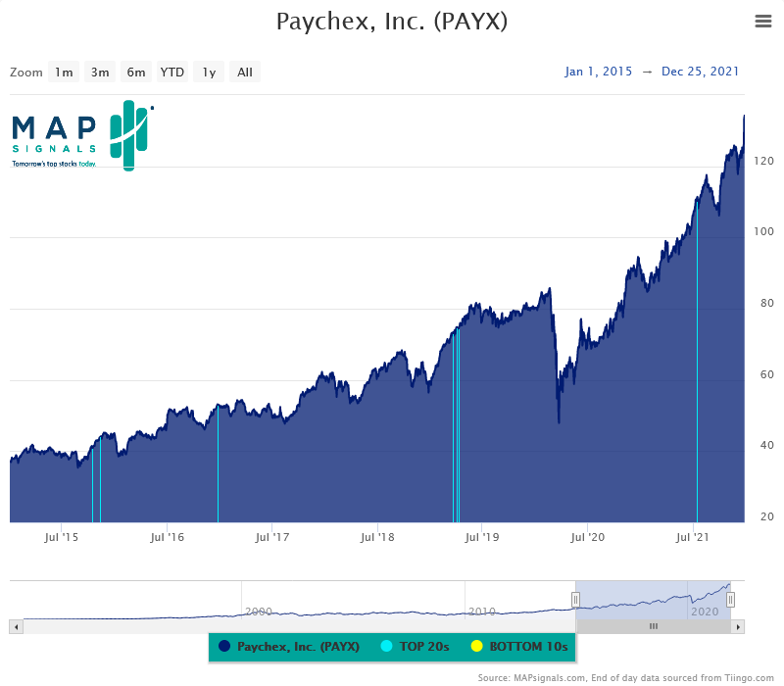
Task: Click the MAP Signals logo
Action: [82, 135]
